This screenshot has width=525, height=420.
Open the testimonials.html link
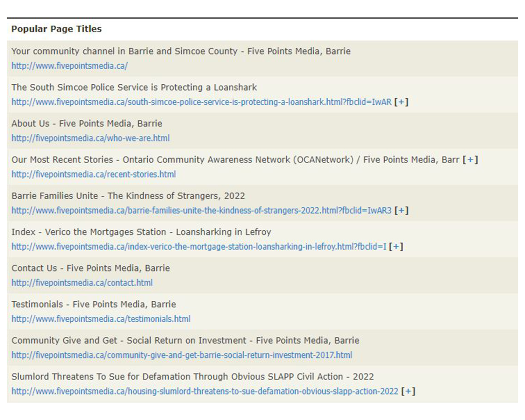click(x=101, y=319)
